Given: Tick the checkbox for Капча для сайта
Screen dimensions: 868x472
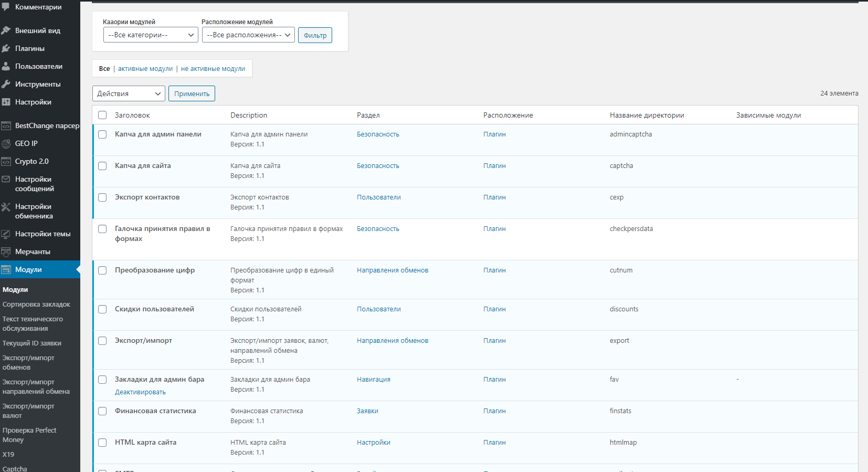Looking at the screenshot, I should pos(102,166).
